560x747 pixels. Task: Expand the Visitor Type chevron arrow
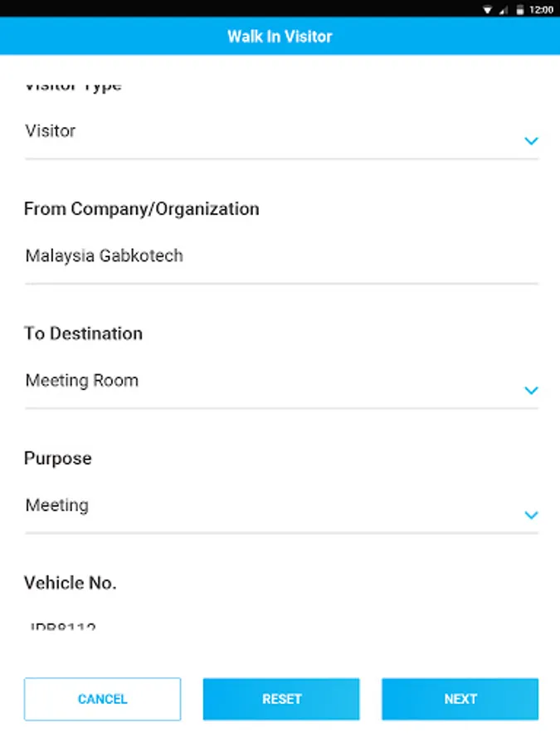click(x=531, y=140)
